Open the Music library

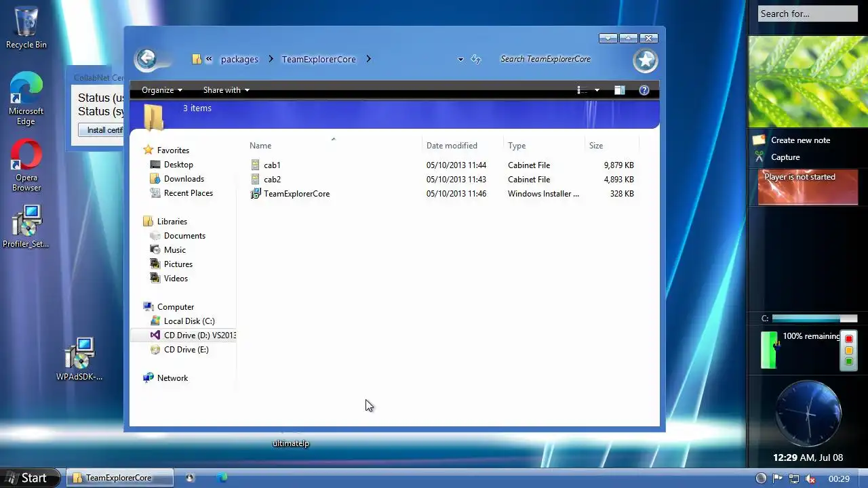coord(174,250)
